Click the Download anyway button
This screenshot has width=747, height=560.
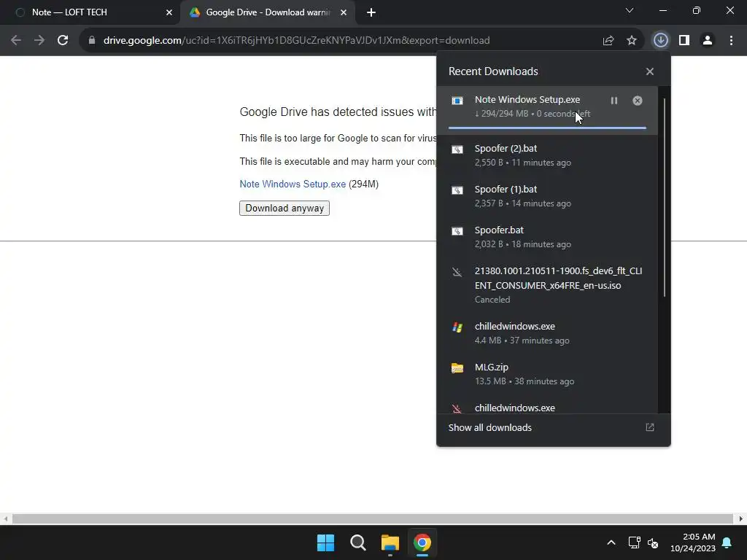pos(285,208)
